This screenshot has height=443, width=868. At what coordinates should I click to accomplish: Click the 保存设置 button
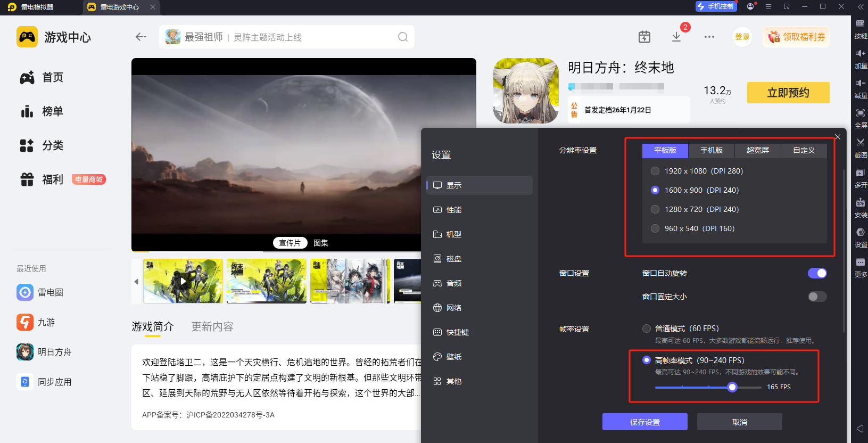[x=644, y=422]
